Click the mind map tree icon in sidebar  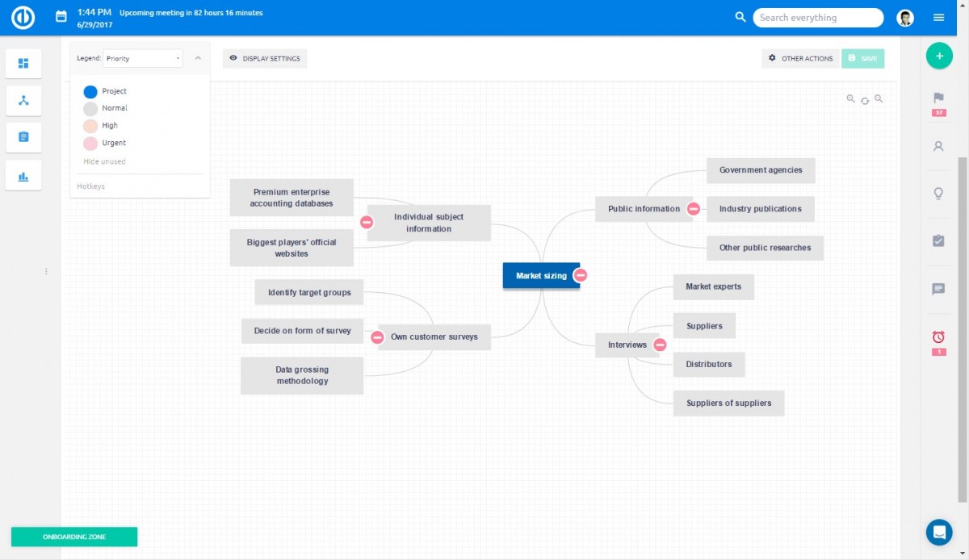coord(23,101)
